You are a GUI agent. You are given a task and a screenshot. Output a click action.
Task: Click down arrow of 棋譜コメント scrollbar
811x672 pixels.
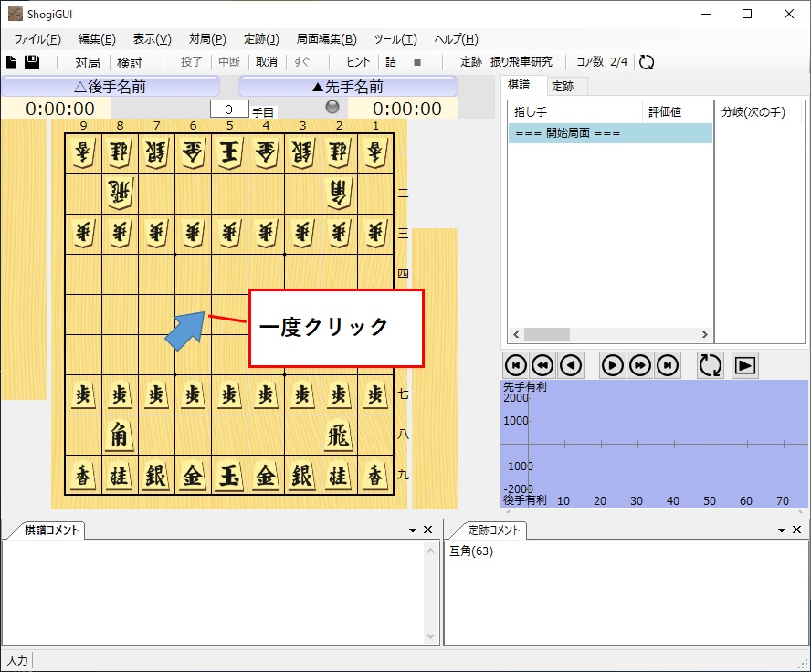tap(430, 636)
